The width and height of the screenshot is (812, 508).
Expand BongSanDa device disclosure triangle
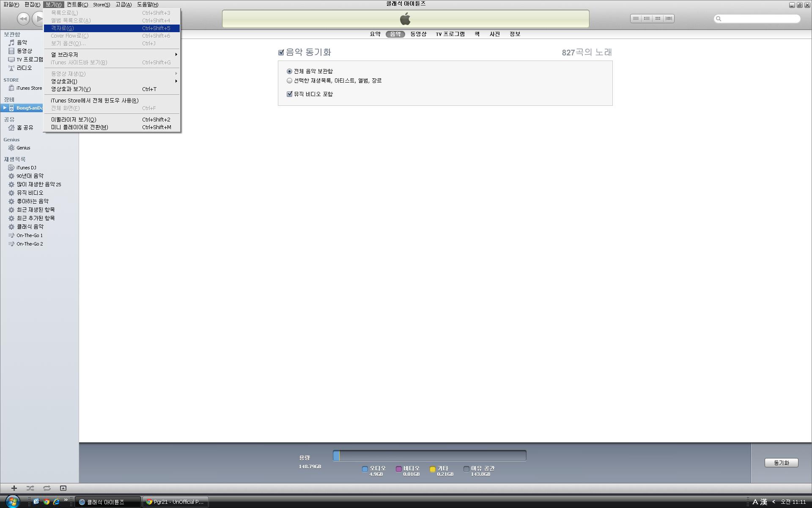pos(5,108)
